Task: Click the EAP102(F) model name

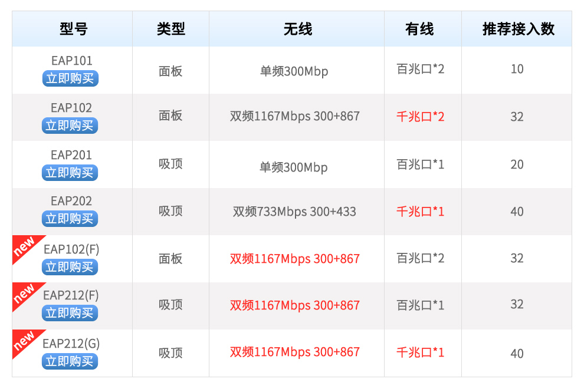Action: click(x=71, y=249)
